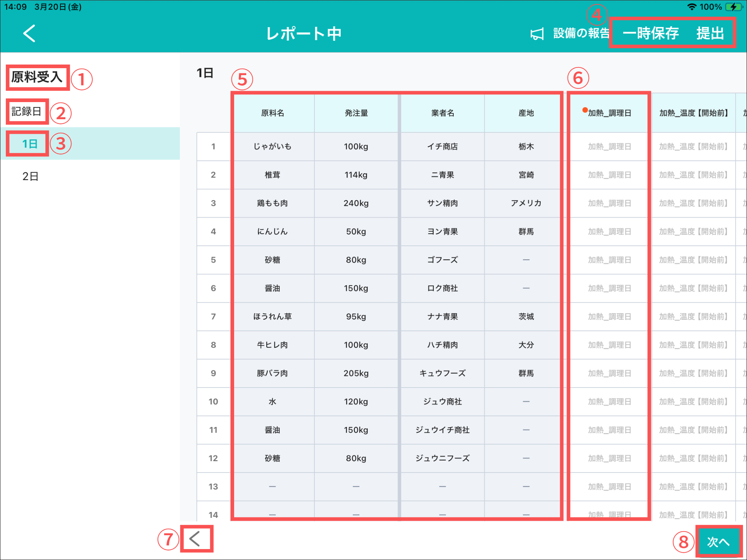Click the previous page chevron at bottom
The height and width of the screenshot is (560, 747).
tap(195, 539)
